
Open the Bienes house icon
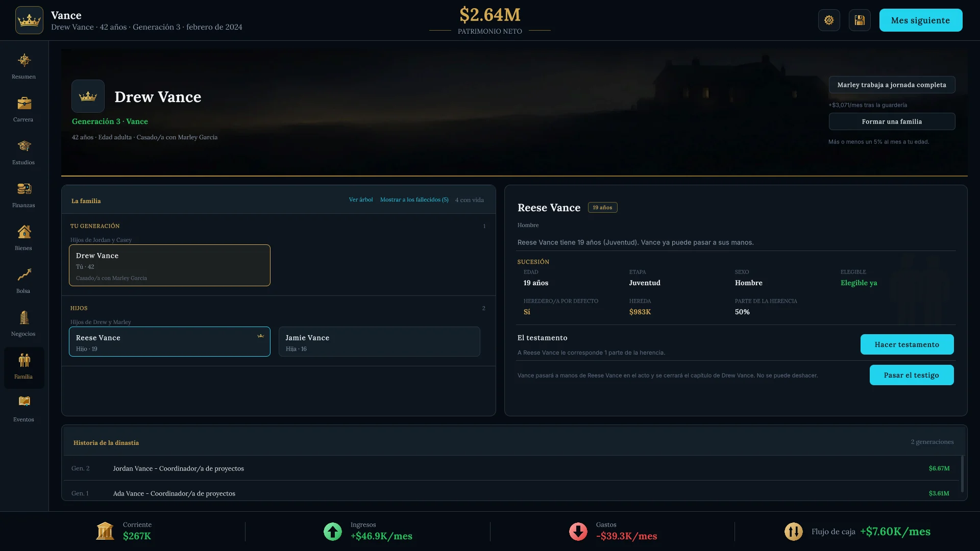24,232
